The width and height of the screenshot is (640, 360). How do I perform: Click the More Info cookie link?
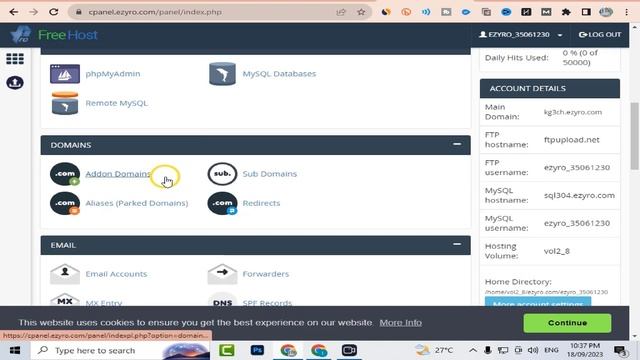click(x=400, y=322)
